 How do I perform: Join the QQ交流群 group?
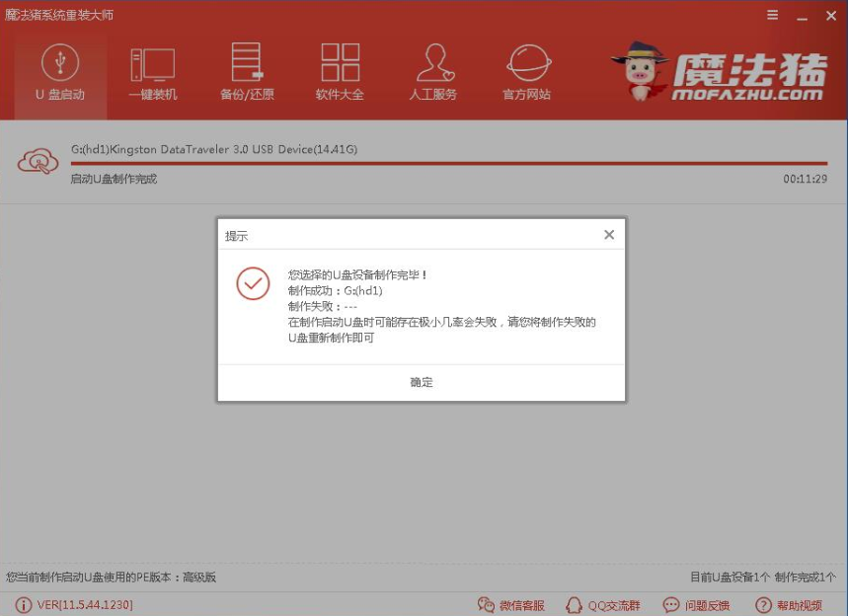pos(606,604)
